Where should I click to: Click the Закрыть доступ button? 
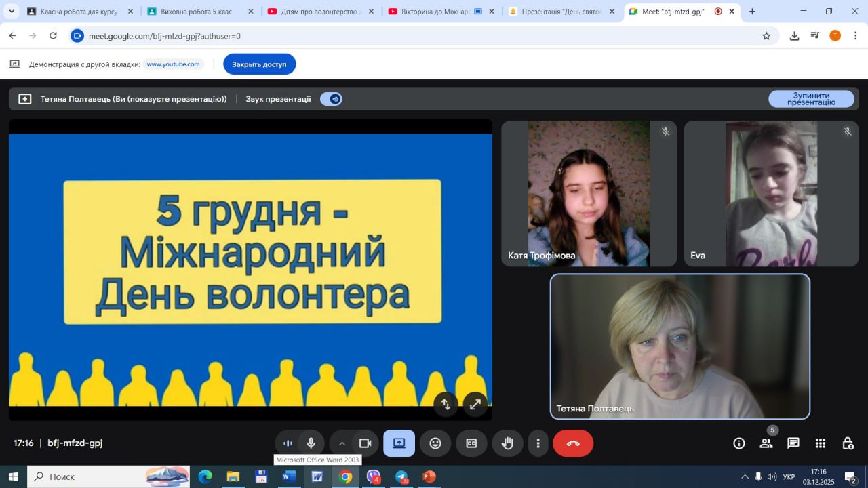(259, 64)
